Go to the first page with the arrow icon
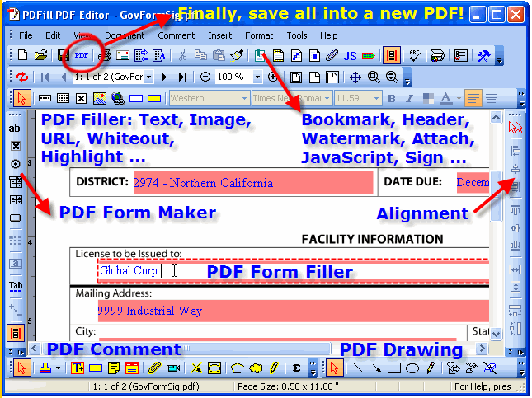This screenshot has width=532, height=398. click(x=45, y=77)
